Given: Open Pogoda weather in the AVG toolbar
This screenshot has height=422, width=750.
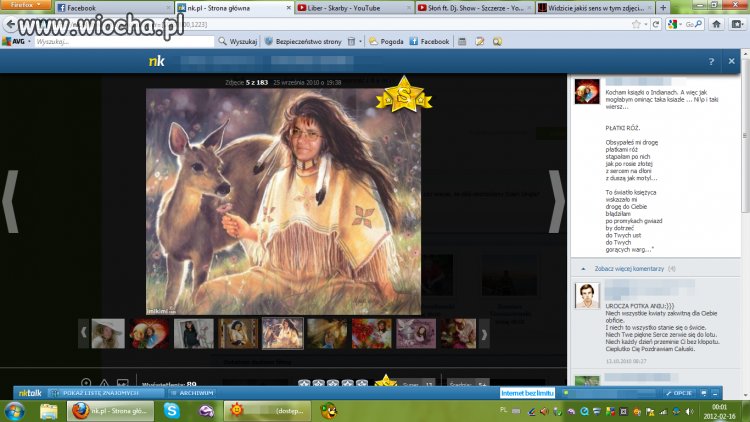Looking at the screenshot, I should pyautogui.click(x=386, y=42).
